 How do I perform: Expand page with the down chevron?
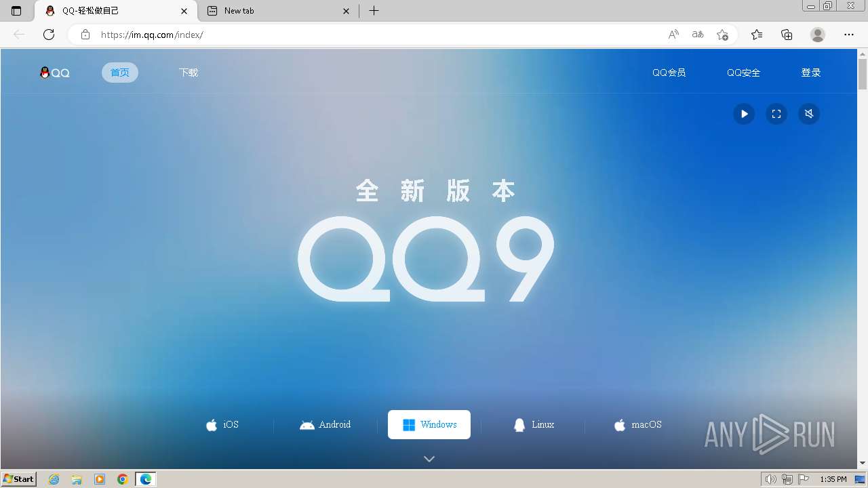click(x=429, y=459)
